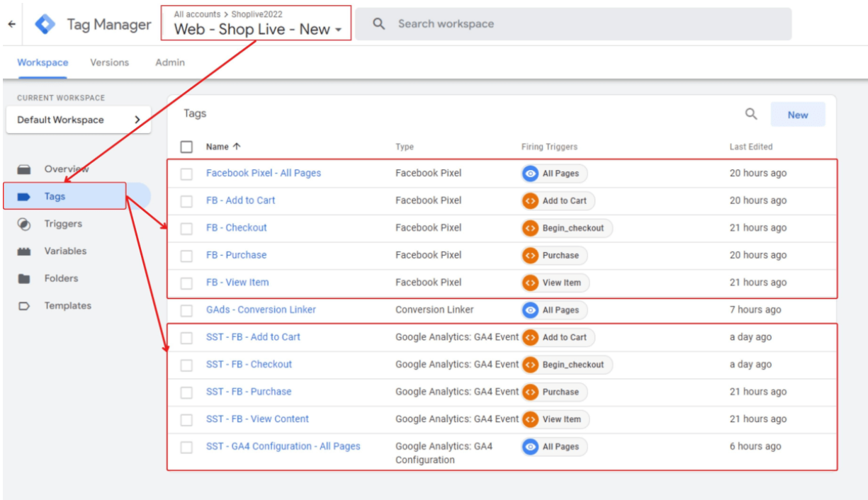
Task: Open Variables in the left sidebar
Action: tap(65, 251)
